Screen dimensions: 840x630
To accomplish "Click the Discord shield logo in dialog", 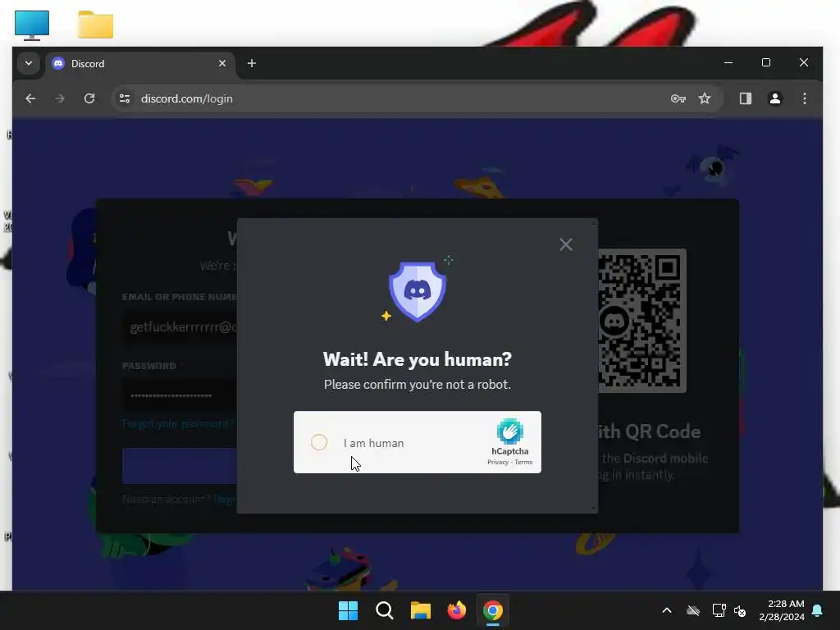I will (x=418, y=291).
